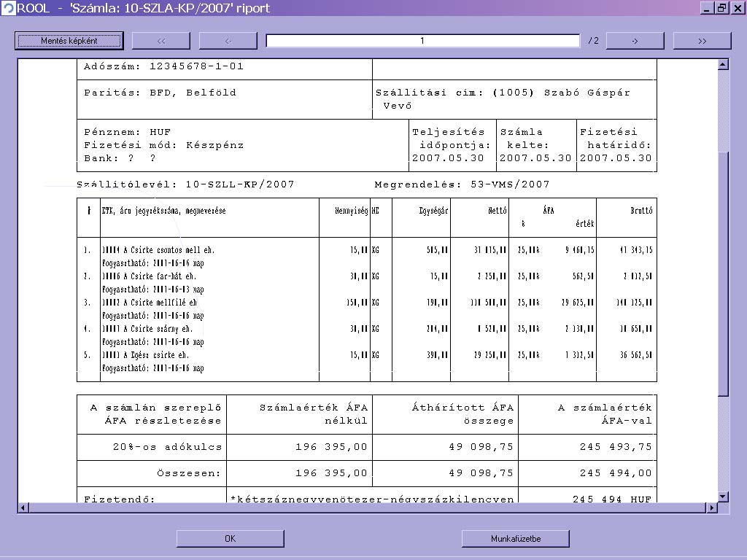Click the Összesen total 245 494,00 cell
The width and height of the screenshot is (747, 560).
coord(615,473)
